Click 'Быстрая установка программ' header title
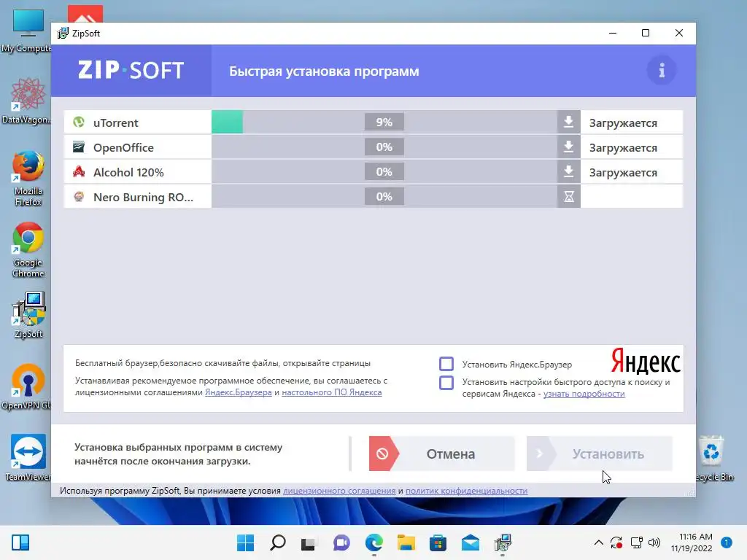Image resolution: width=747 pixels, height=560 pixels. point(324,71)
